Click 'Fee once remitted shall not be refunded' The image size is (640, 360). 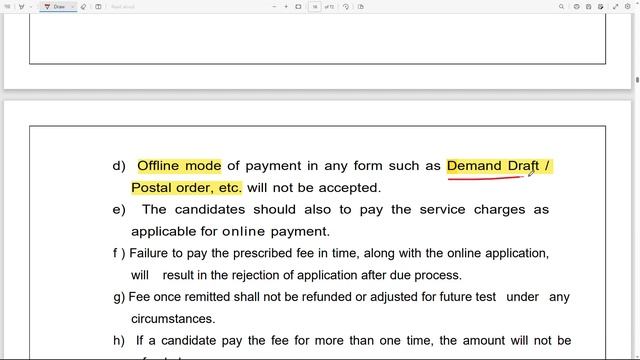240,297
